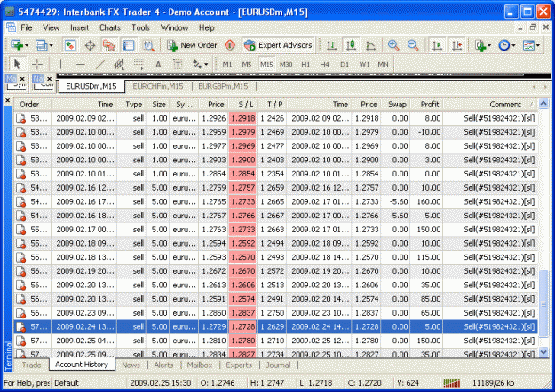Toggle the Market Watch window icon
The height and width of the screenshot is (392, 555).
pos(70,45)
